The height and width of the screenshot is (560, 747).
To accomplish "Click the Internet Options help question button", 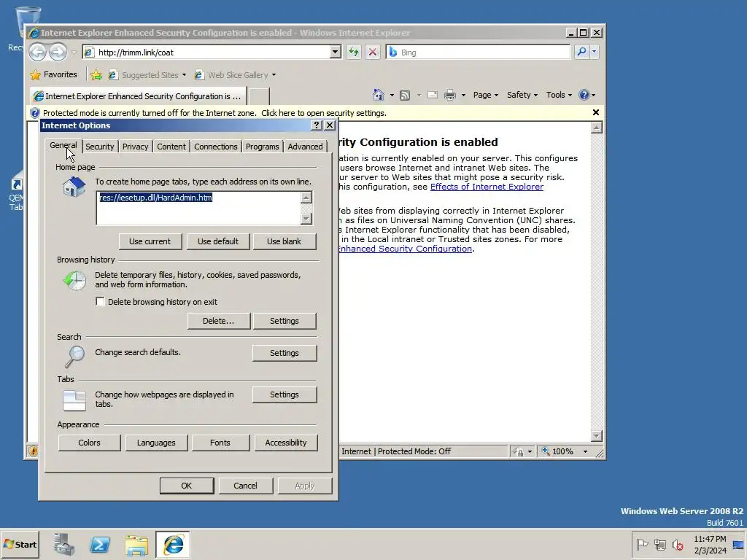I will click(317, 125).
